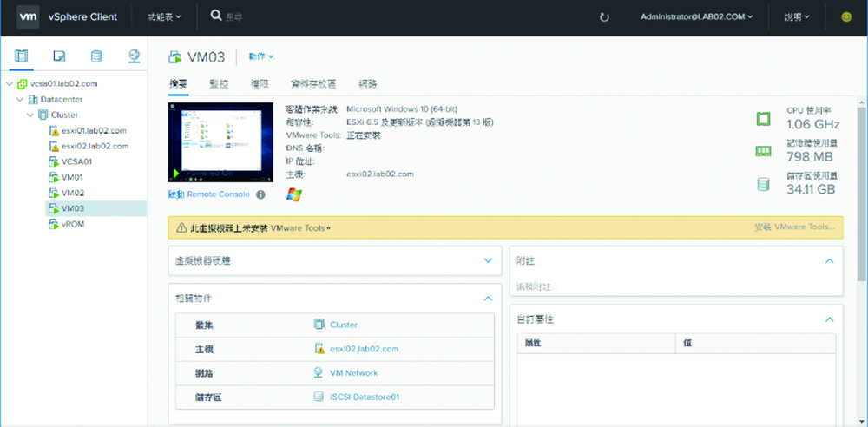Open the Administrator@LAB02.COM user dropdown
868x427 pixels.
(x=697, y=17)
